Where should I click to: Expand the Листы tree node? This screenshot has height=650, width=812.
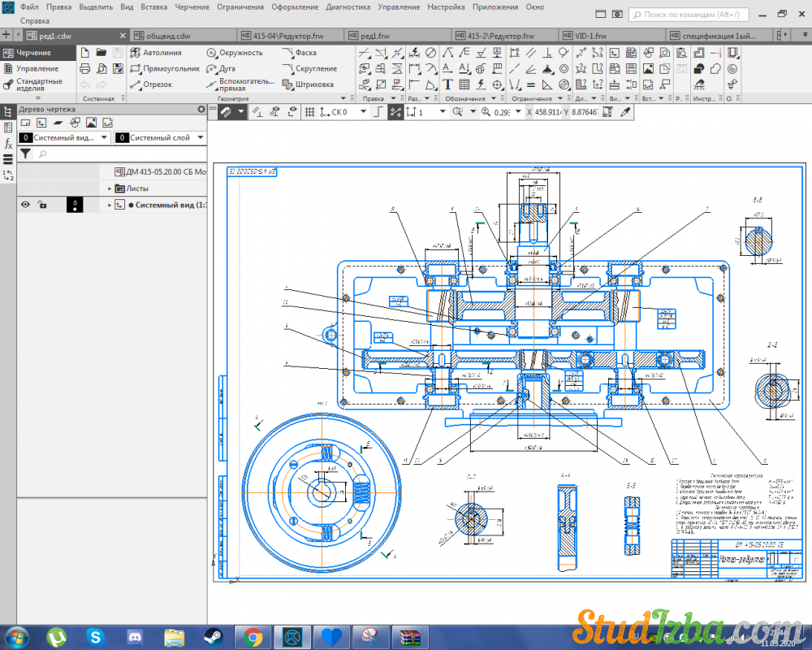[110, 188]
